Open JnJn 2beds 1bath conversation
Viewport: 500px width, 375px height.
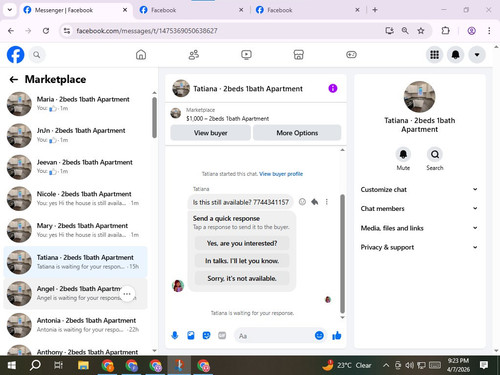point(75,135)
